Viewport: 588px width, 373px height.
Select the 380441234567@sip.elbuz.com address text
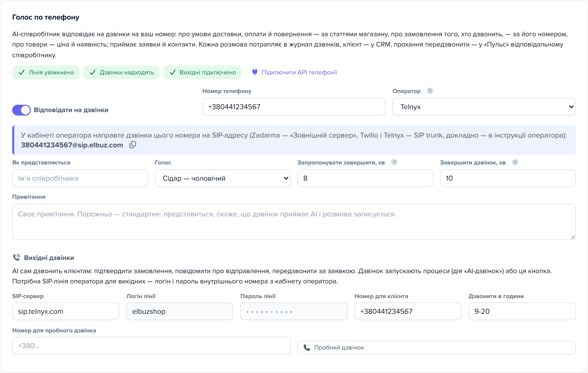point(72,145)
